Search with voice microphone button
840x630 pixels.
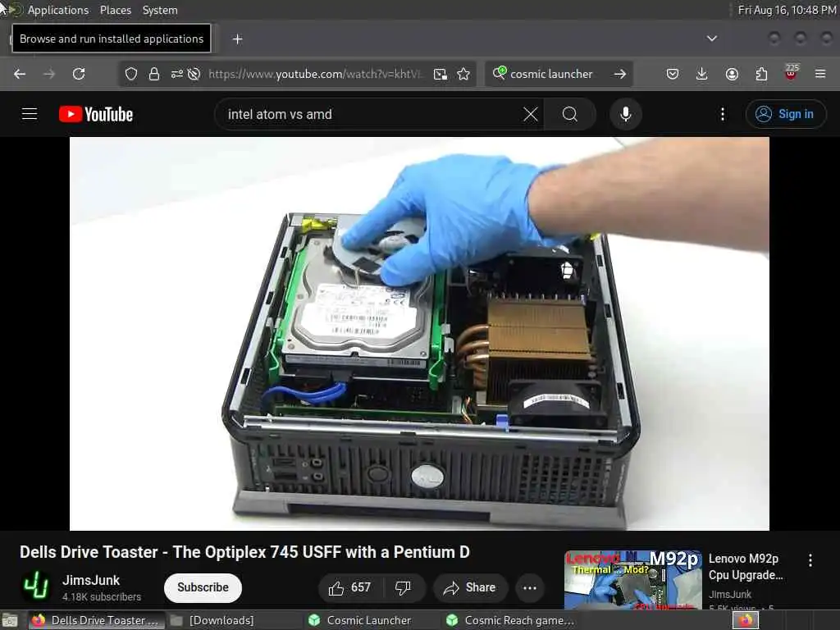[626, 114]
